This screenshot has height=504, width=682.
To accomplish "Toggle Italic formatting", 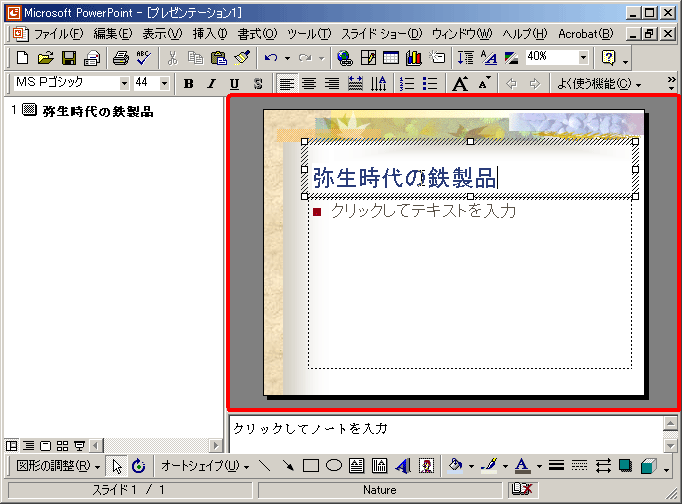I will point(211,83).
